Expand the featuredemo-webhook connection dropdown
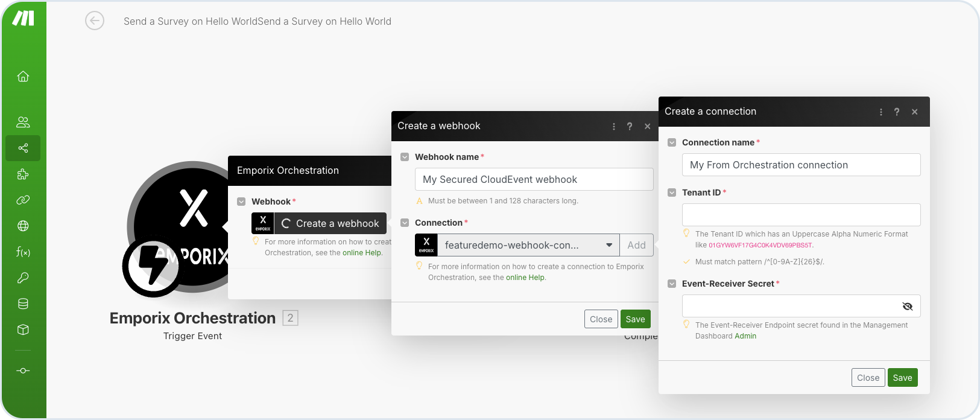Viewport: 980px width, 420px height. 609,246
